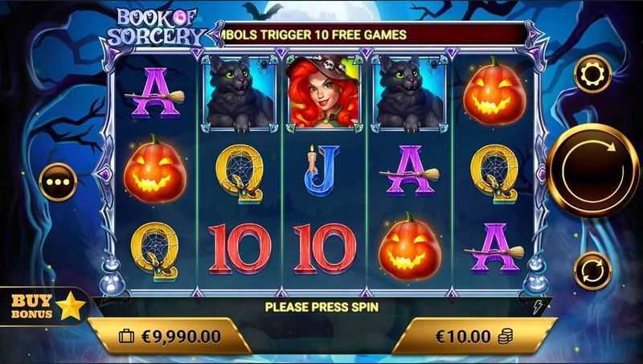This screenshot has width=643, height=364.
Task: Click the pumpkin on the first reel
Action: point(154,170)
